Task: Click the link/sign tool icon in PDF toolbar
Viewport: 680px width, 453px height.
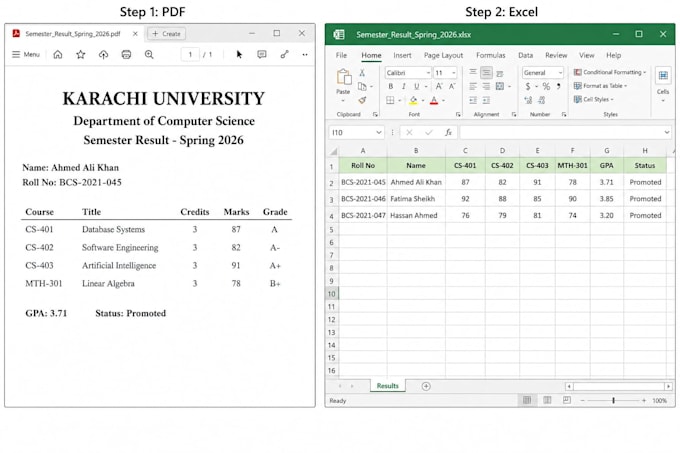Action: [x=284, y=54]
